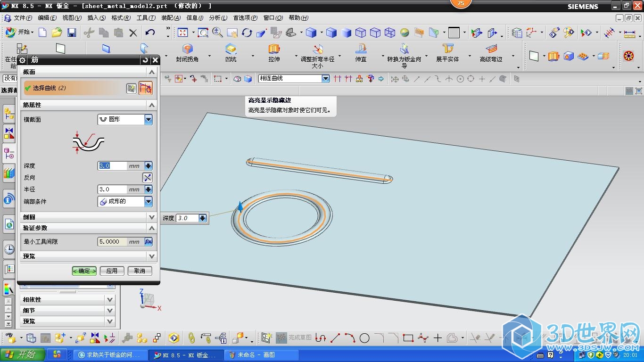The image size is (644, 362).
Task: Cancel the dialog with 取消 button
Action: (x=140, y=271)
